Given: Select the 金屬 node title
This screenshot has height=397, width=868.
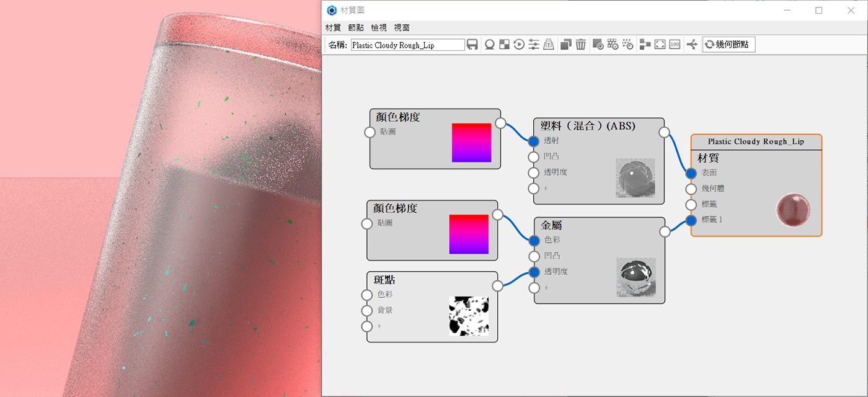Looking at the screenshot, I should tap(552, 226).
